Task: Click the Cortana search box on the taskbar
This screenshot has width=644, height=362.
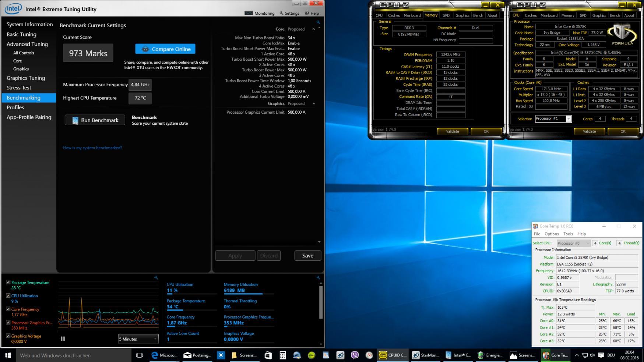Action: pos(74,355)
